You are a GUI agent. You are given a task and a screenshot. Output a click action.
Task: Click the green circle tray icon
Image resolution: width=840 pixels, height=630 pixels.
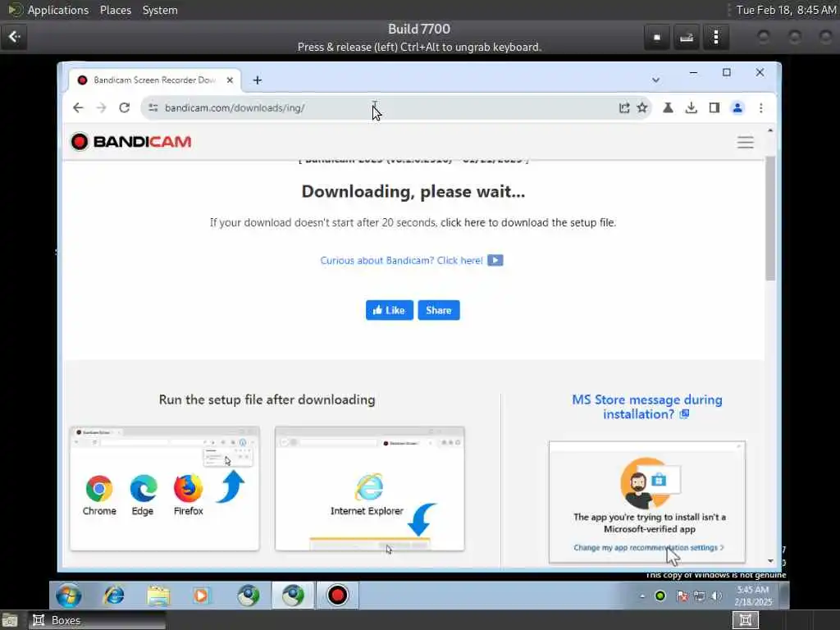[660, 596]
